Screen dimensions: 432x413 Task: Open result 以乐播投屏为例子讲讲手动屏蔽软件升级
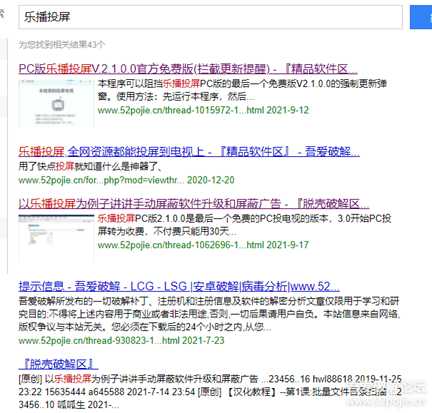click(x=194, y=204)
